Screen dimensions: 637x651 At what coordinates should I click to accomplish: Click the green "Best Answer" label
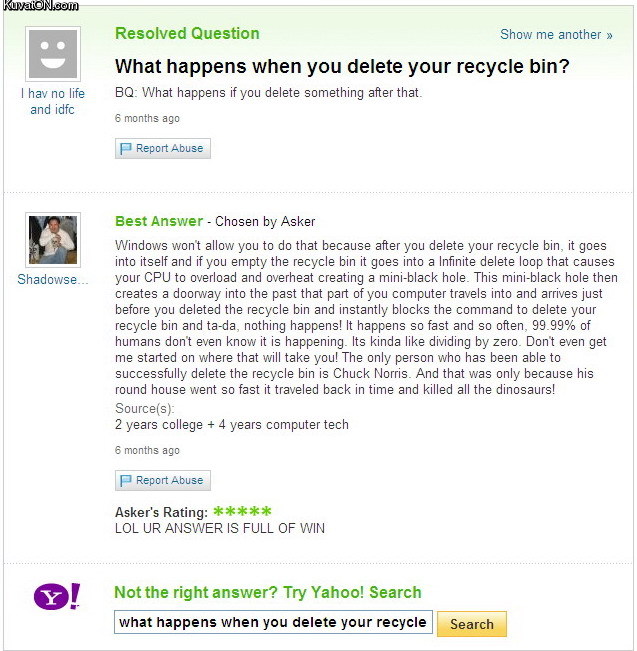tap(159, 221)
